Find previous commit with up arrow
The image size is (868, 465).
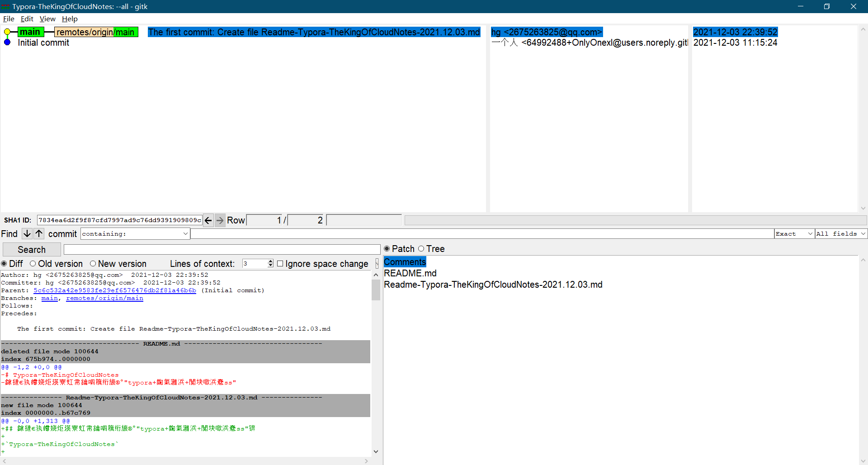click(x=39, y=233)
